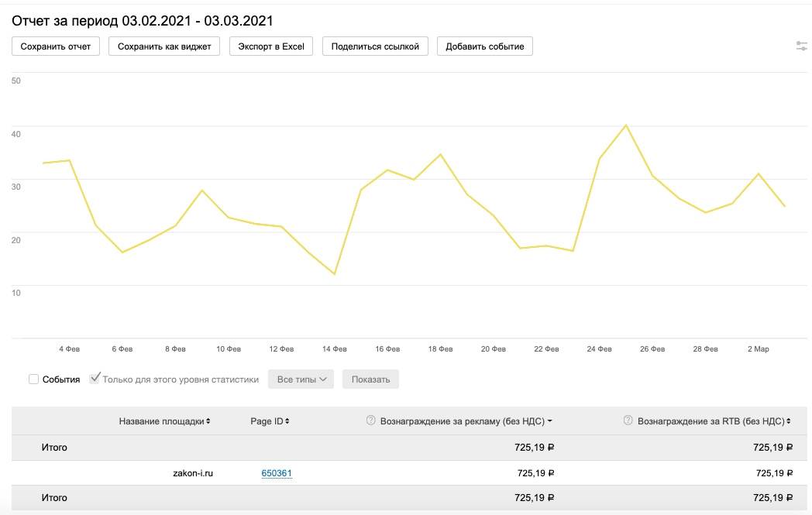Click help icon beside Вознаграждение за рекламу
The width and height of the screenshot is (812, 515).
click(370, 421)
